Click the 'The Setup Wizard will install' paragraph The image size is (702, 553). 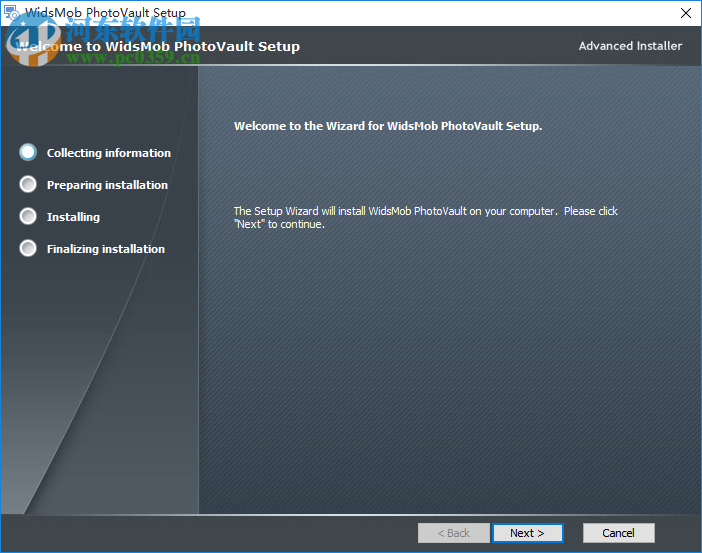425,217
